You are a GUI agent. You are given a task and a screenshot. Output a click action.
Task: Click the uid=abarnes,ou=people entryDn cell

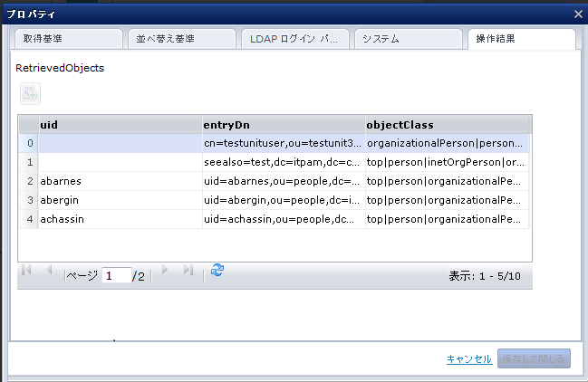(x=284, y=181)
